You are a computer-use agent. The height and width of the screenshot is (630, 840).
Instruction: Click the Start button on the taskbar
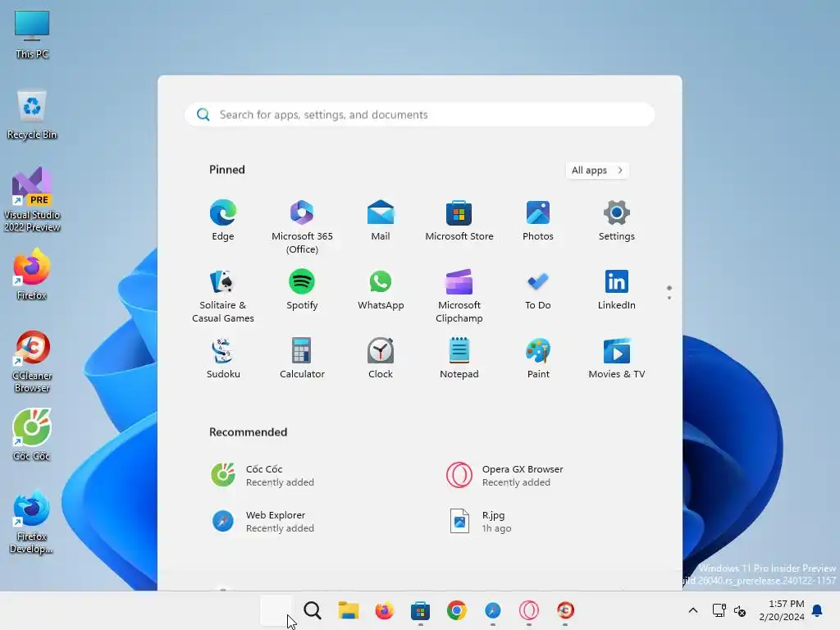(276, 610)
